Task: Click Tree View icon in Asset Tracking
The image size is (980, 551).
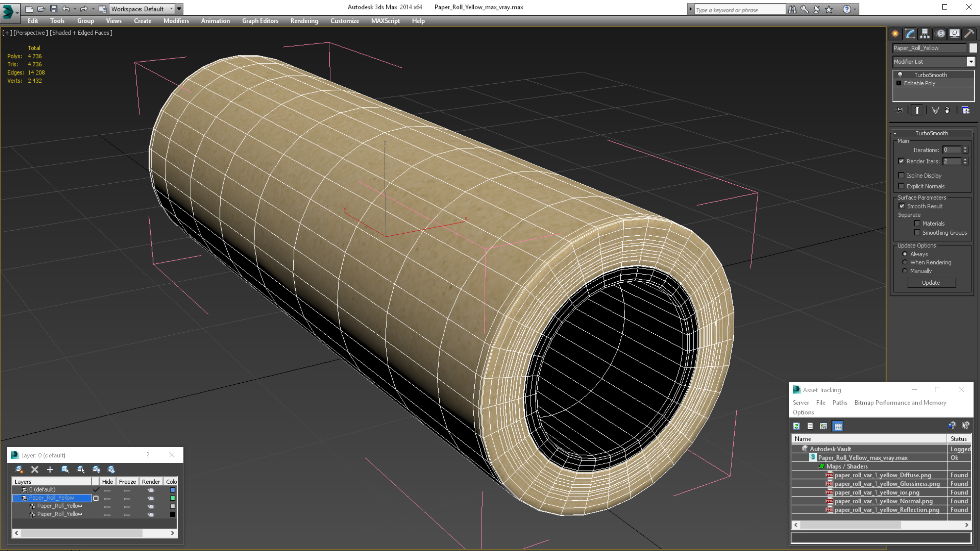Action: [823, 426]
